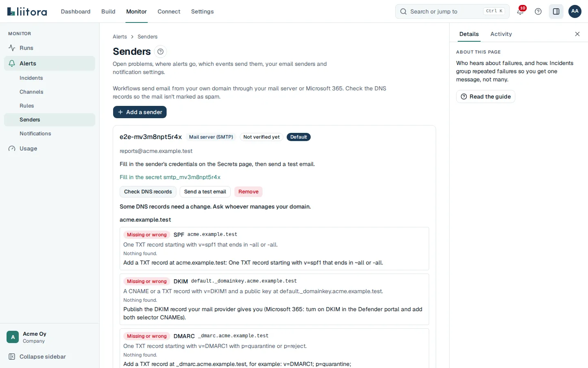Toggle the side panel layout icon
588x368 pixels.
coord(556,11)
